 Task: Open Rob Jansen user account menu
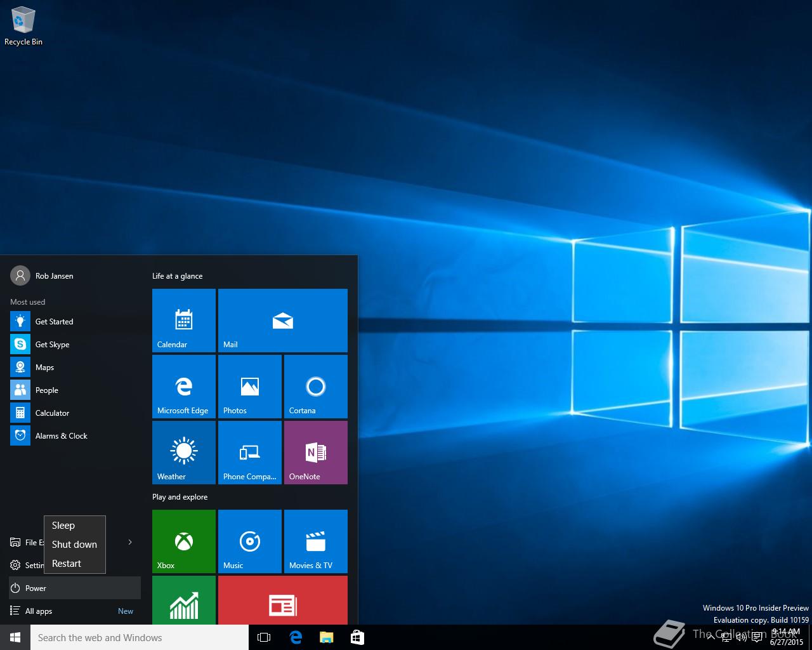42,275
